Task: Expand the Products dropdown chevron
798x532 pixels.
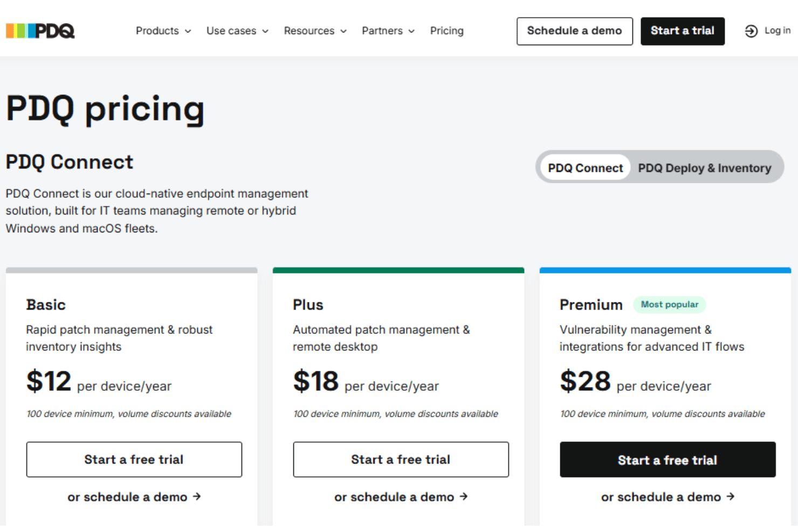Action: click(188, 31)
